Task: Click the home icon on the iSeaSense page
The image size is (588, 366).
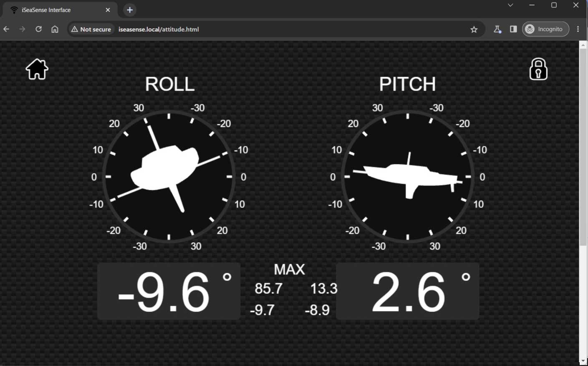Action: [x=37, y=69]
